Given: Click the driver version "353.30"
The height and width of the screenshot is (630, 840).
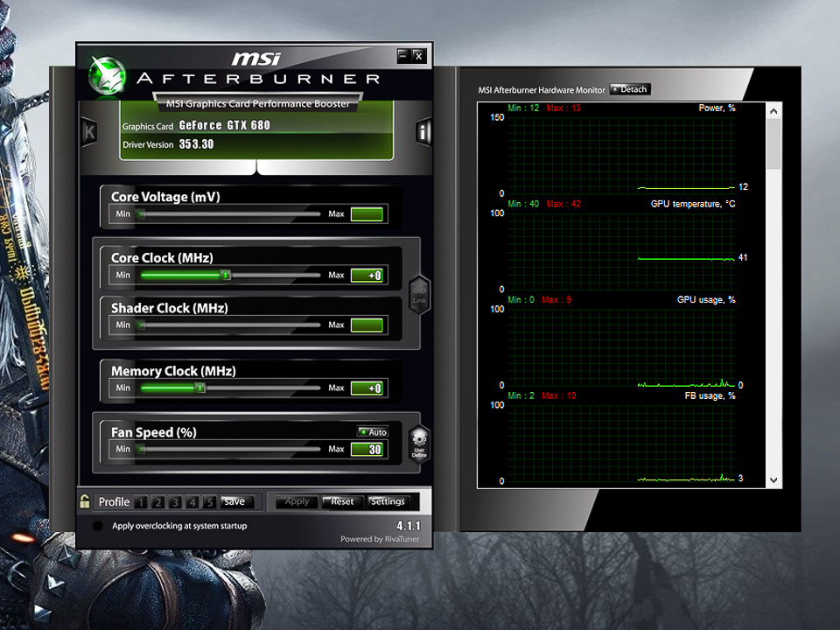Looking at the screenshot, I should [196, 144].
